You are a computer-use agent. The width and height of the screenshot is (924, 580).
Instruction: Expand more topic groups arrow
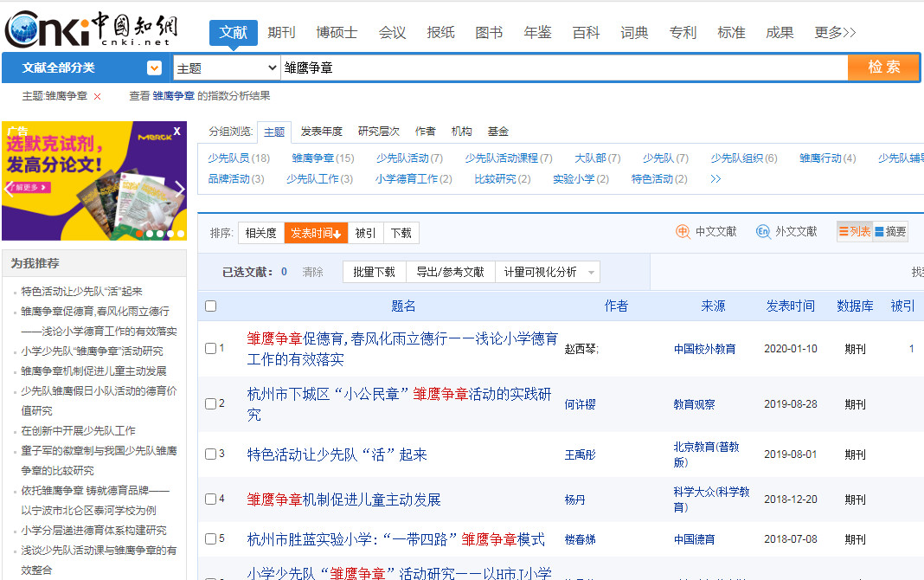click(x=715, y=179)
